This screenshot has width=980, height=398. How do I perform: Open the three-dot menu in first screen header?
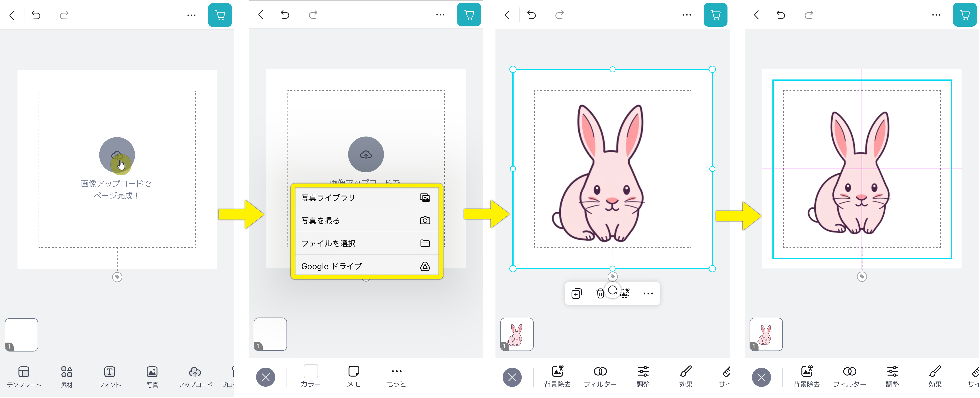[191, 15]
